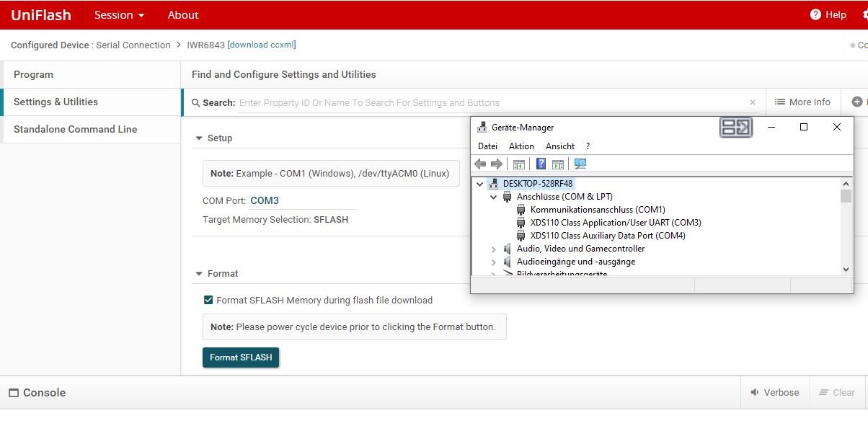The height and width of the screenshot is (444, 868).
Task: Clear the search field with the X icon
Action: coord(753,102)
